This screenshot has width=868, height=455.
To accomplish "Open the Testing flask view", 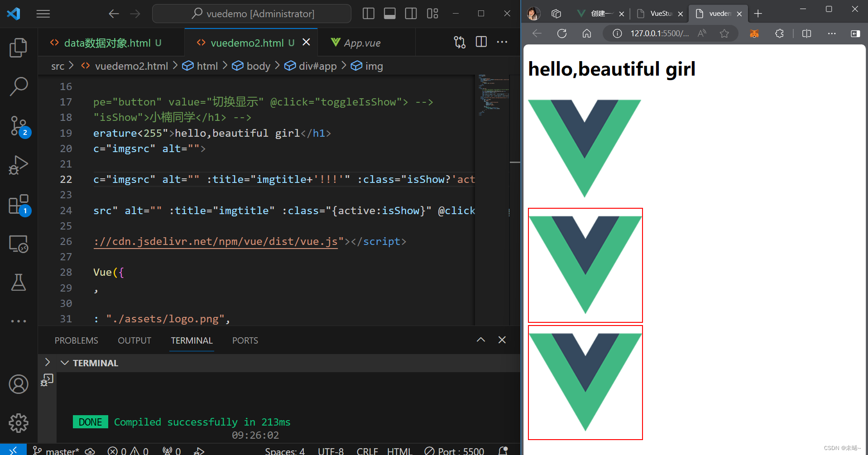I will point(19,282).
